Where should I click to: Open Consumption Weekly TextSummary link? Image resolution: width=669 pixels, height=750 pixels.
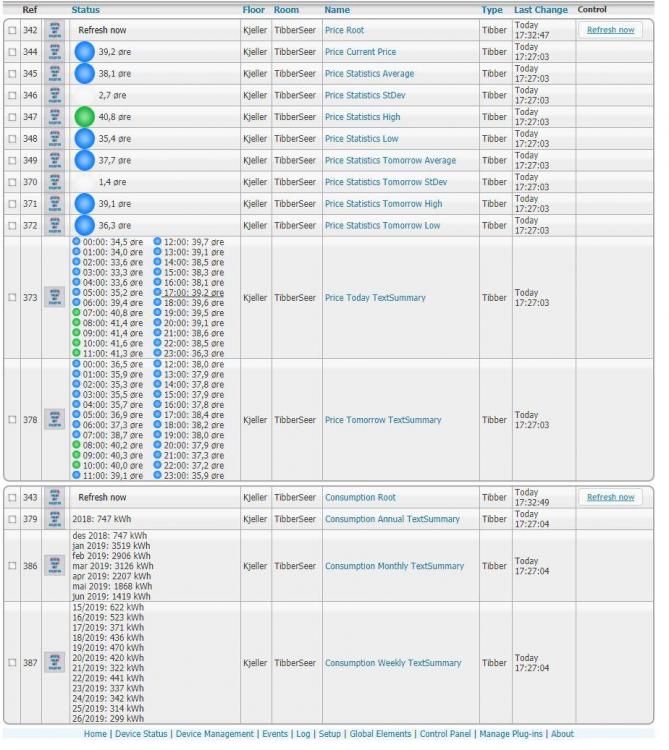(393, 663)
